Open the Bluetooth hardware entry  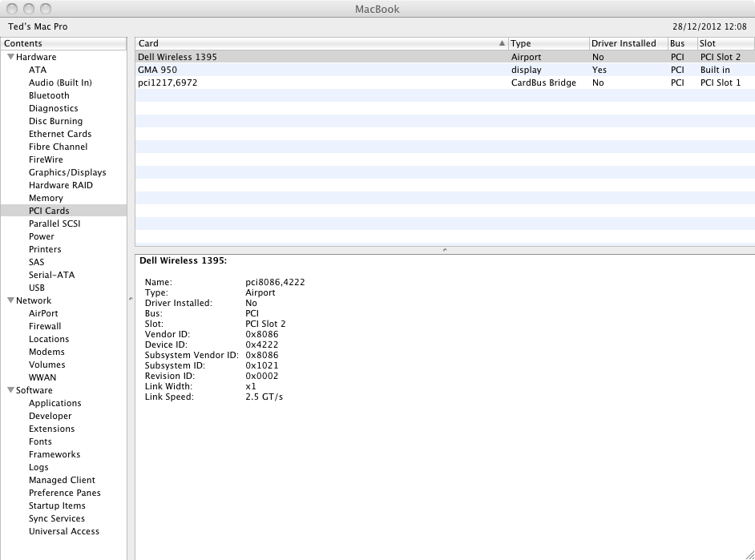(x=49, y=95)
